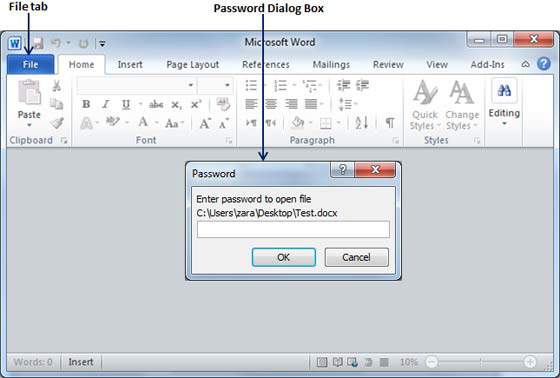Toggle Center alignment
The height and width of the screenshot is (378, 560).
tap(271, 104)
